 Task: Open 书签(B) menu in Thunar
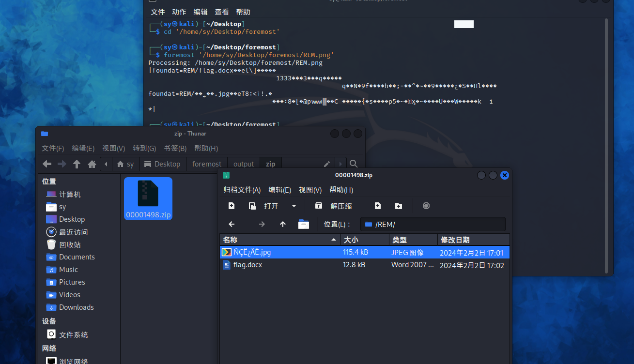tap(175, 148)
